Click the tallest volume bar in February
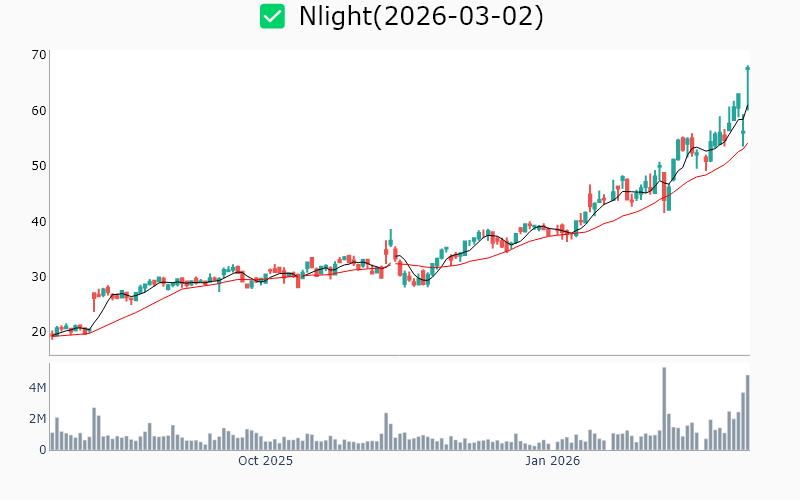The image size is (800, 500). 664,409
